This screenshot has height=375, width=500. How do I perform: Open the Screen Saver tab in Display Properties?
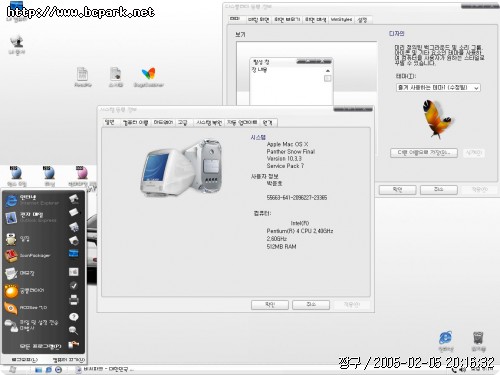[x=287, y=20]
